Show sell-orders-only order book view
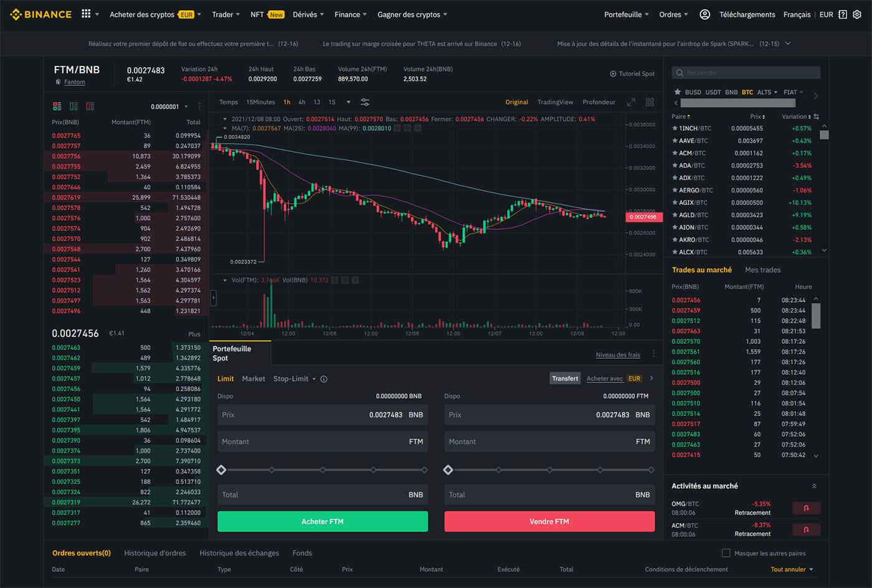 pos(90,107)
